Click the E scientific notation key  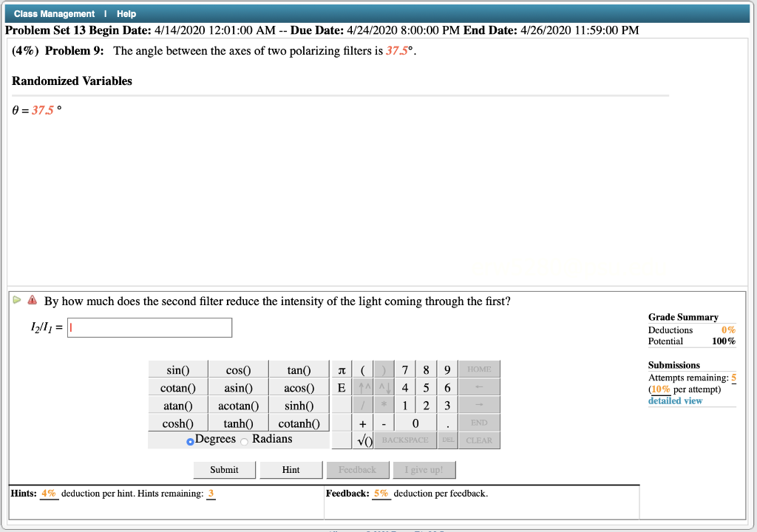pos(341,387)
